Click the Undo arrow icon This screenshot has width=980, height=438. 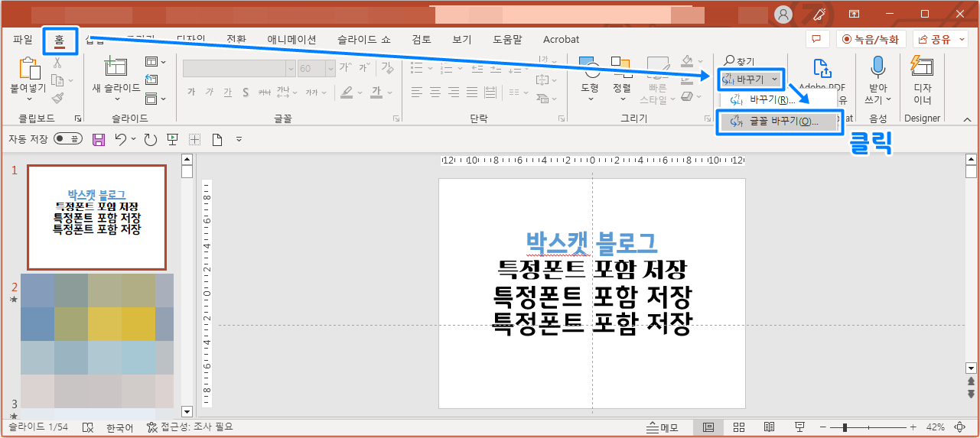120,139
